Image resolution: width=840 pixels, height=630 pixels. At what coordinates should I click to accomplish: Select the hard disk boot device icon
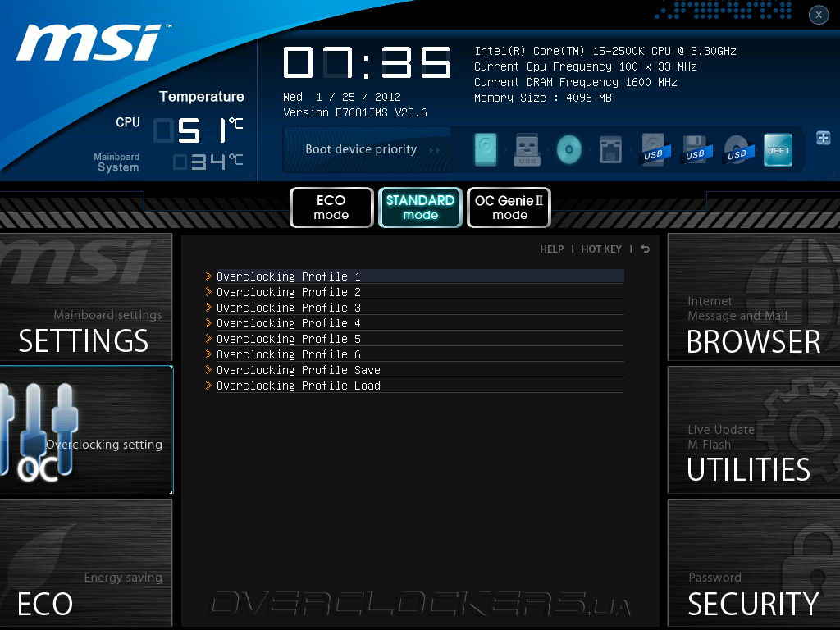tap(486, 149)
